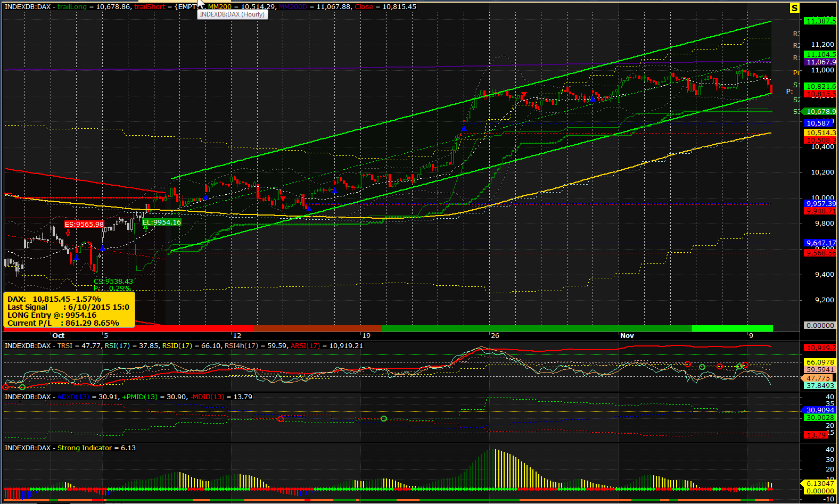The width and height of the screenshot is (839, 504).
Task: Click the blue 10,587 axis price label
Action: coord(818,123)
